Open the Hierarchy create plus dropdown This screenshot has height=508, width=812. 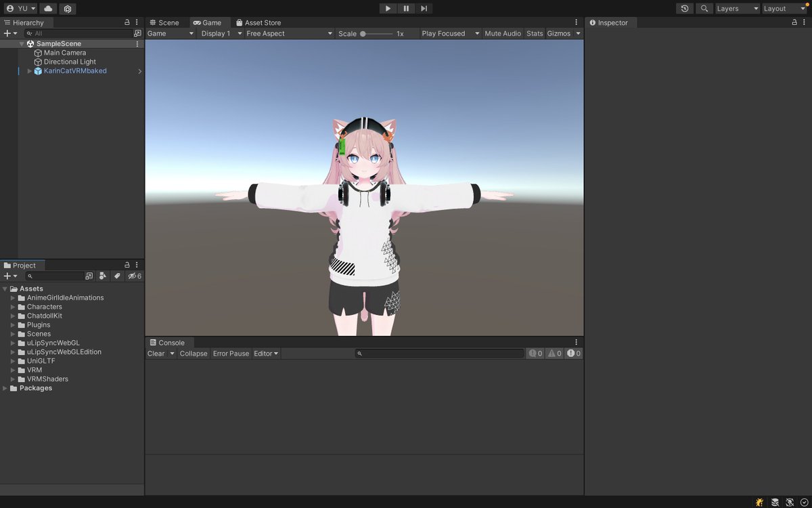(11, 33)
